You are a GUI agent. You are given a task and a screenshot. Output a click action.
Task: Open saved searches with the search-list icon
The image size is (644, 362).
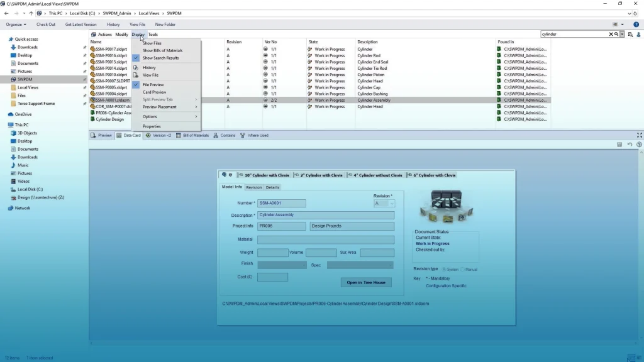(630, 33)
